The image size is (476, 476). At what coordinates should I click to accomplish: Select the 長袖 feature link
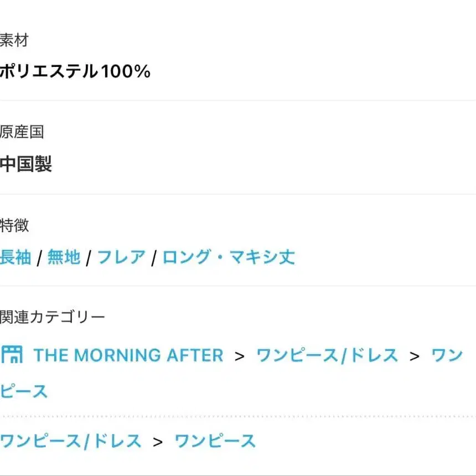[x=15, y=257]
